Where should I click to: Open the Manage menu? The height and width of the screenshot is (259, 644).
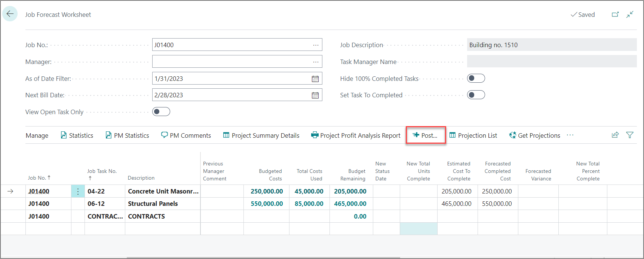pos(37,135)
